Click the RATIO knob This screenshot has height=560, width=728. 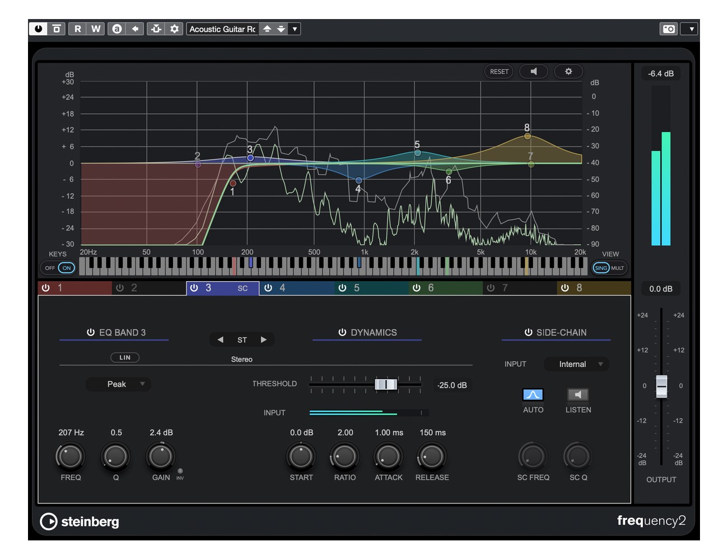(x=344, y=456)
